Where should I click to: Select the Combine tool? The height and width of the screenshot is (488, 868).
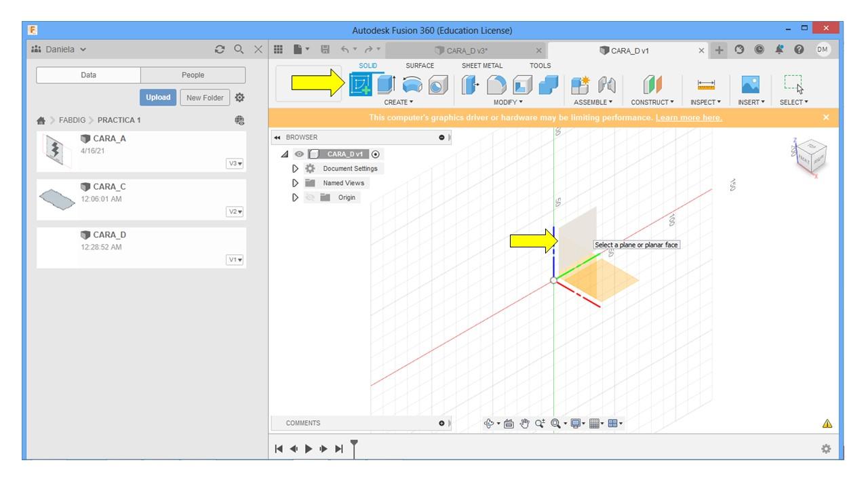[x=548, y=85]
